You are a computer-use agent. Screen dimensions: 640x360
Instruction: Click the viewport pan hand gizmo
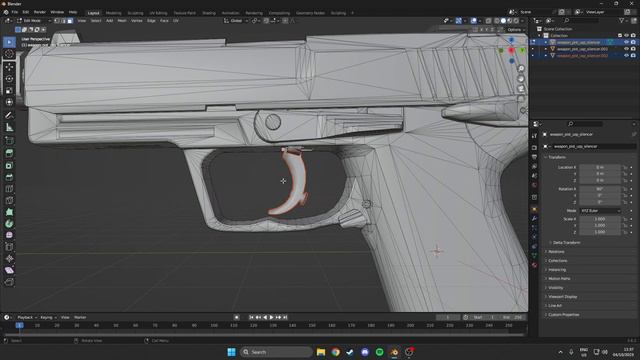tap(521, 78)
